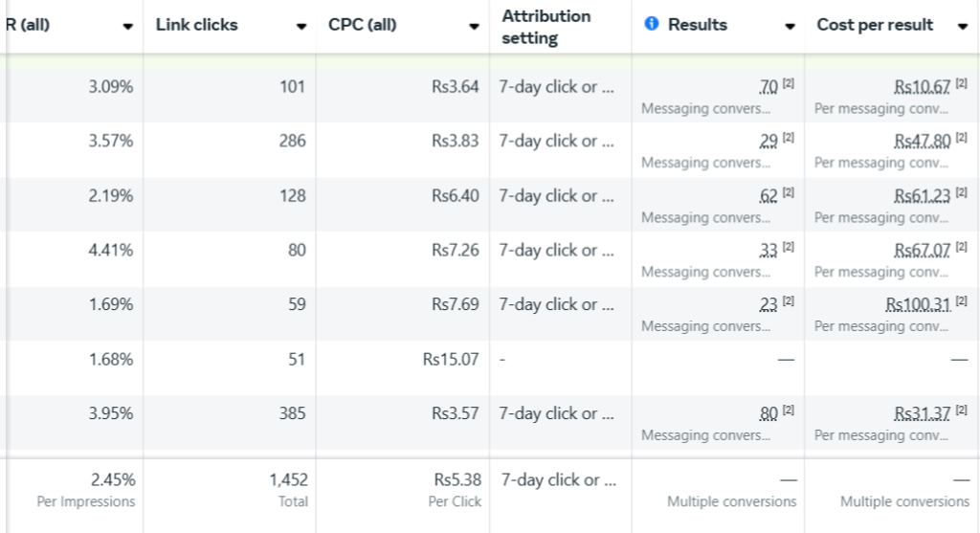
Task: Open the Link clicks column dropdown arrow
Action: click(x=301, y=26)
